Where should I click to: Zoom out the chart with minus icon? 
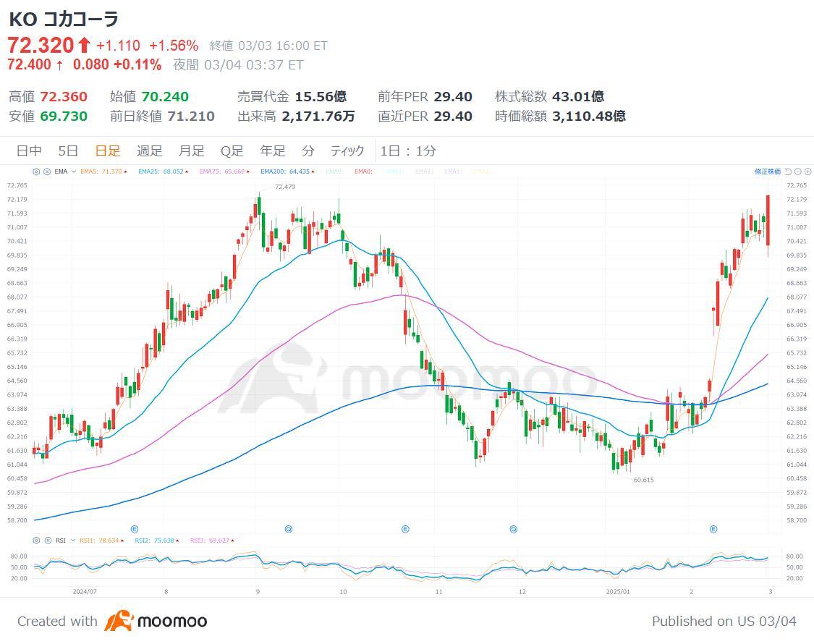(x=797, y=171)
